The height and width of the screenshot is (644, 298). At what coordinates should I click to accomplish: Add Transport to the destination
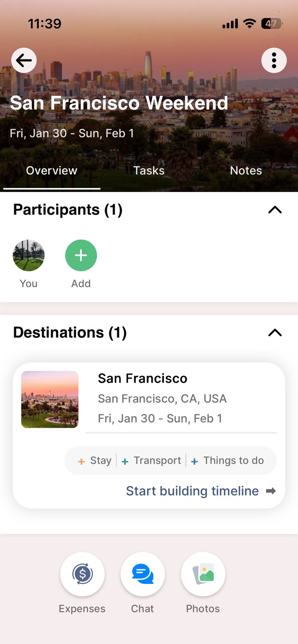click(x=151, y=461)
